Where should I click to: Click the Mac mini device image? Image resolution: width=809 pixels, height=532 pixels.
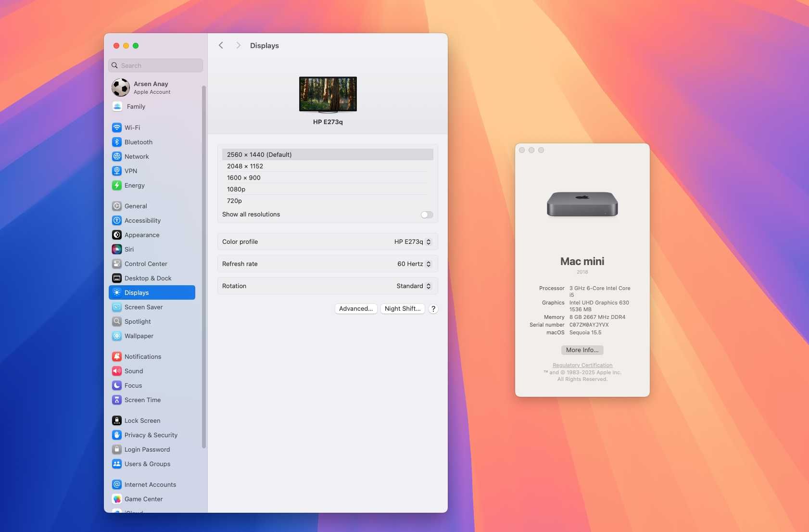tap(582, 204)
